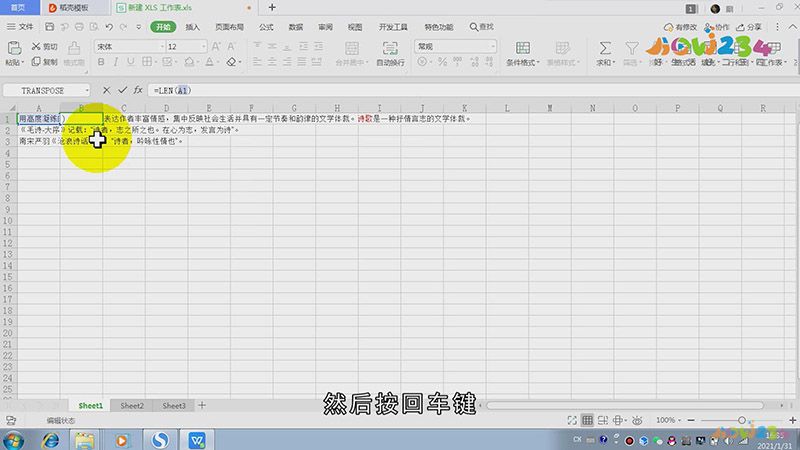800x450 pixels.
Task: Click the font color A icon
Action: point(209,62)
